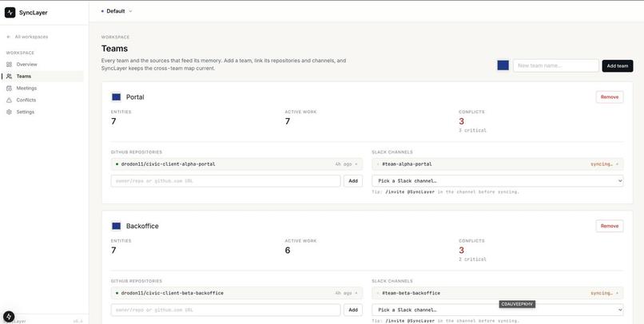This screenshot has width=644, height=324.
Task: Click Portal's "3 critical" label
Action: point(472,130)
